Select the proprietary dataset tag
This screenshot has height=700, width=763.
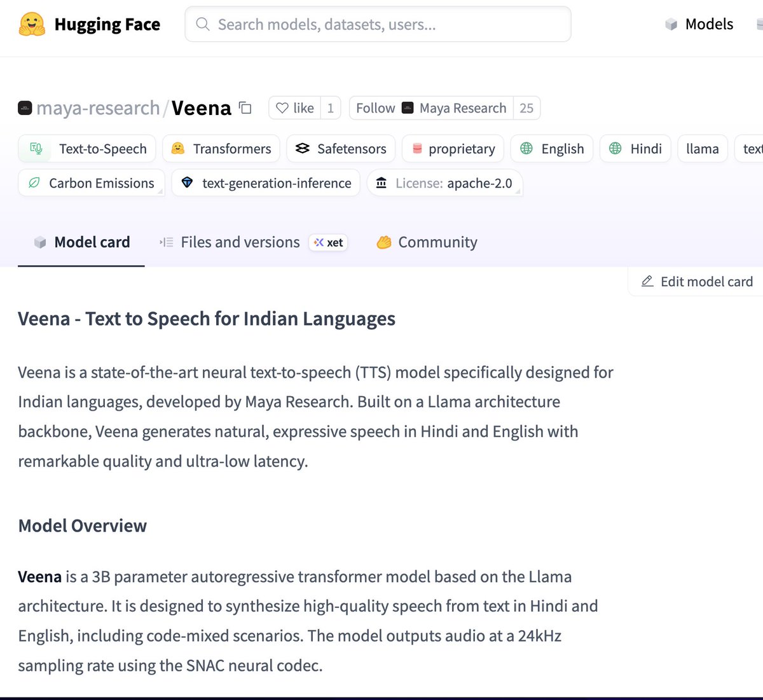[x=453, y=149]
